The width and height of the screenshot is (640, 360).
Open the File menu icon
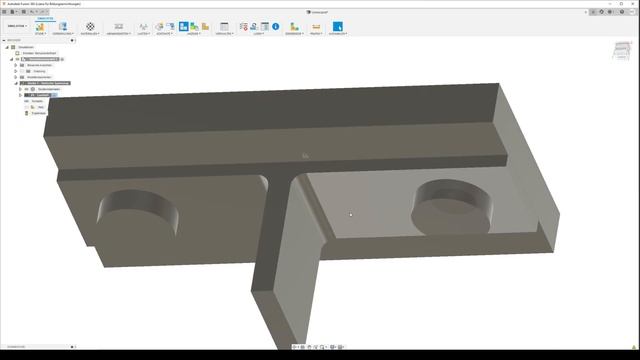click(x=13, y=12)
